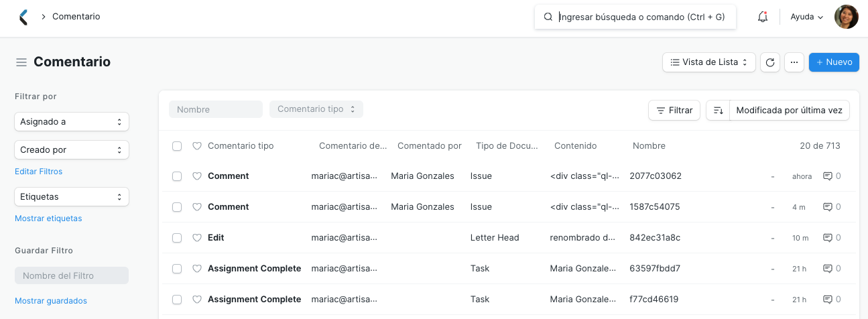Like row 63597fbdd7 with heart
Viewport: 868px width, 319px height.
(x=197, y=269)
